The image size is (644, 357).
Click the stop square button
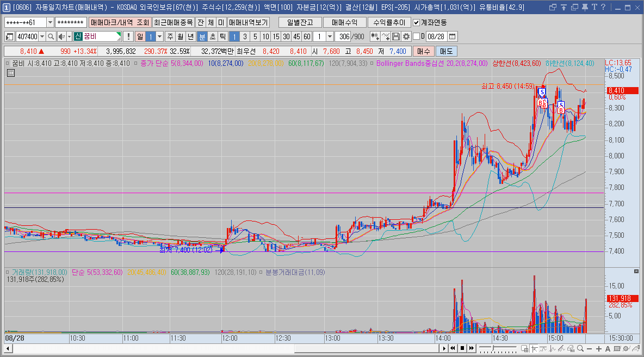[x=462, y=348]
